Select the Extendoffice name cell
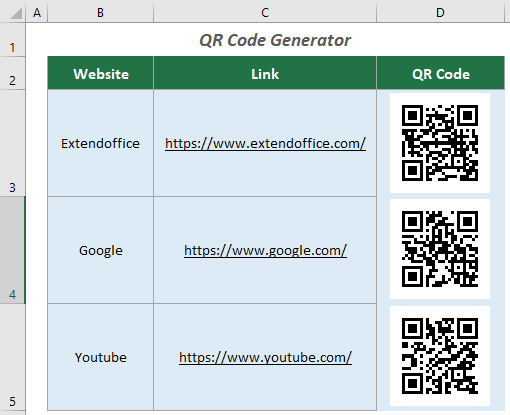The width and height of the screenshot is (510, 415). [100, 143]
